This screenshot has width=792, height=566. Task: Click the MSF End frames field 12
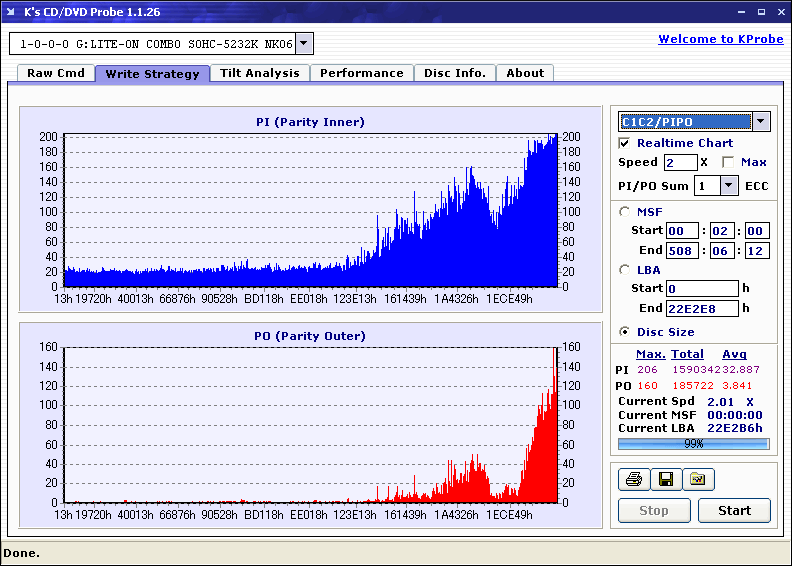[757, 250]
